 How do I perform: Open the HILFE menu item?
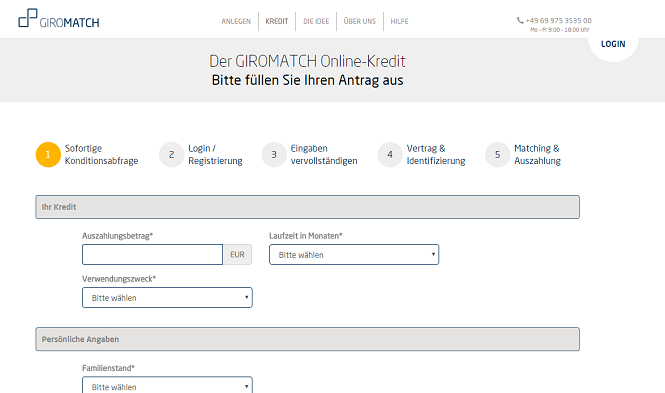399,21
